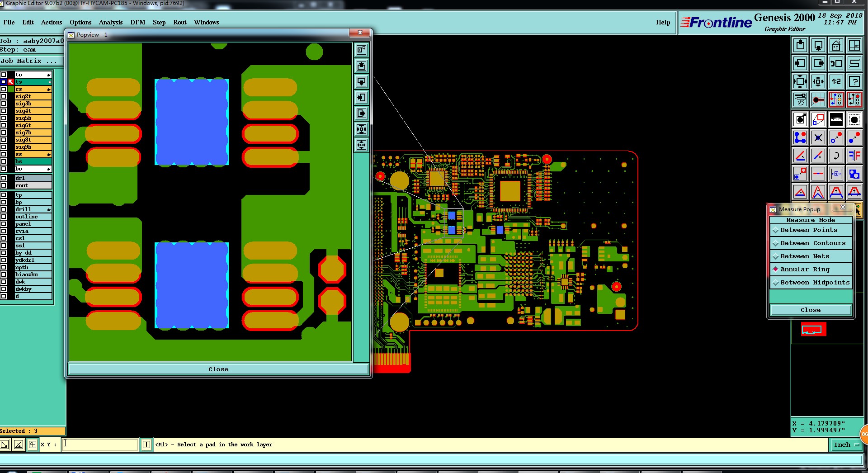Select Between Nets measure mode
868x473 pixels.
[811, 256]
